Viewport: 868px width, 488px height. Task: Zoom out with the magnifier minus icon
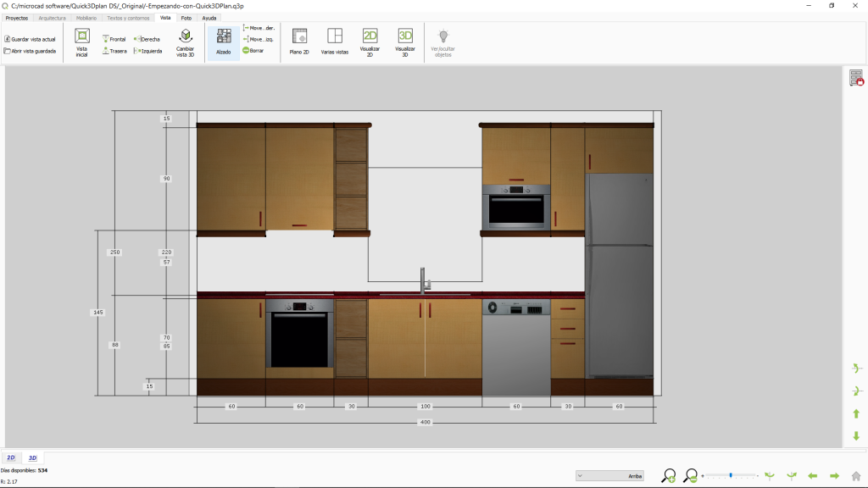click(x=691, y=476)
